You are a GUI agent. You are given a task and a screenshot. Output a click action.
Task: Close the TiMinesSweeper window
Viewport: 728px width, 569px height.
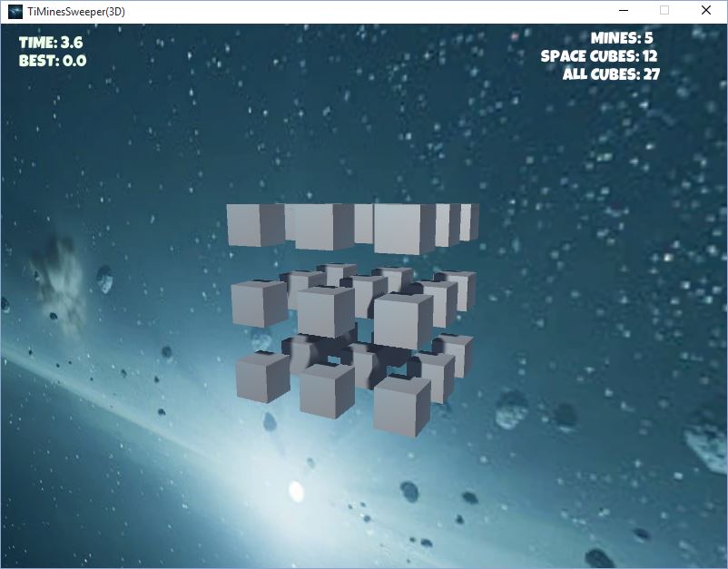(x=706, y=10)
